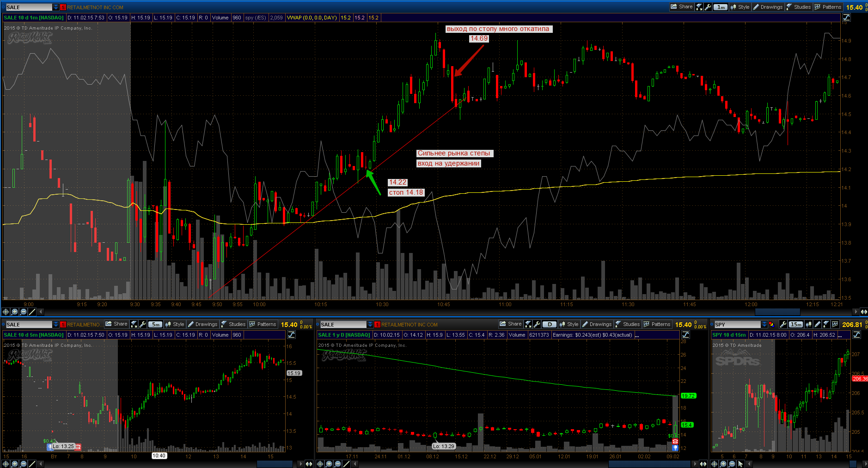The height and width of the screenshot is (468, 868).
Task: Click the red phone icon on daily chart
Action: click(x=675, y=442)
